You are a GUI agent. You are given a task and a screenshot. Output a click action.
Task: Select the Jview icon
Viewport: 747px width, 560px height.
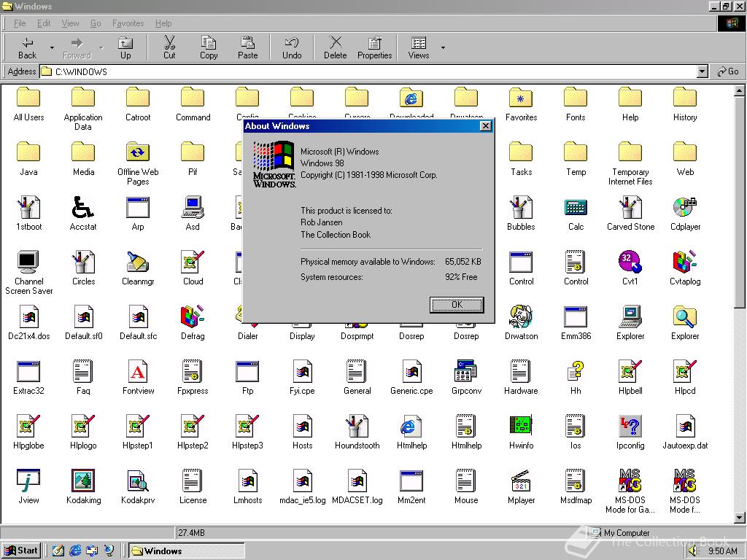pyautogui.click(x=28, y=480)
